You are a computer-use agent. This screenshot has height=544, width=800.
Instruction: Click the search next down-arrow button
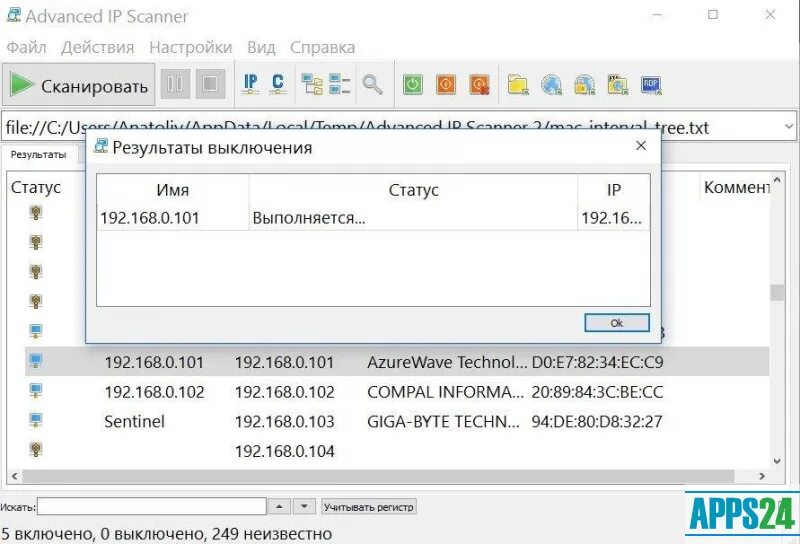[304, 507]
